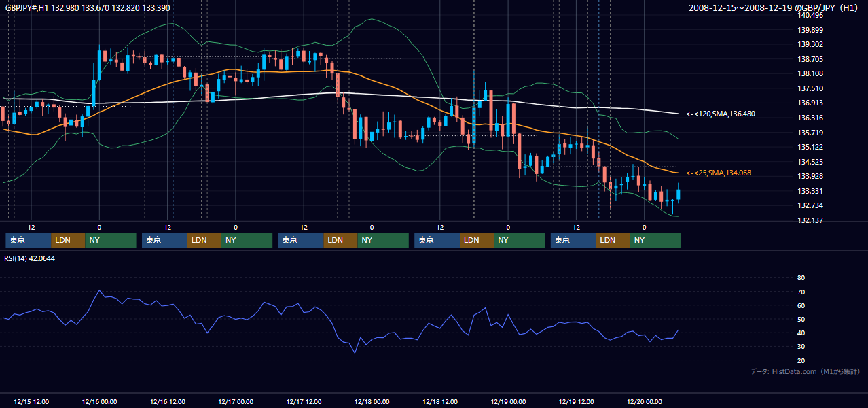
Task: Select the 120 SMA 136.480 label
Action: pyautogui.click(x=721, y=114)
